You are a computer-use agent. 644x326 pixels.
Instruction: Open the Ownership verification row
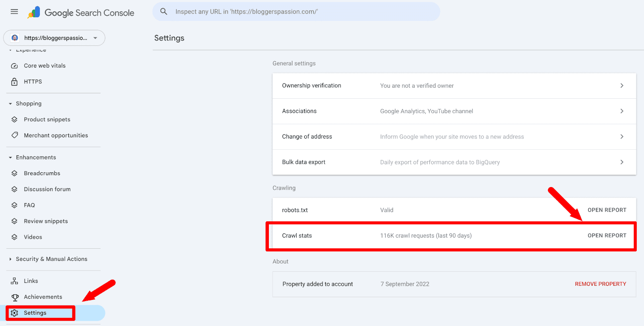coord(454,86)
